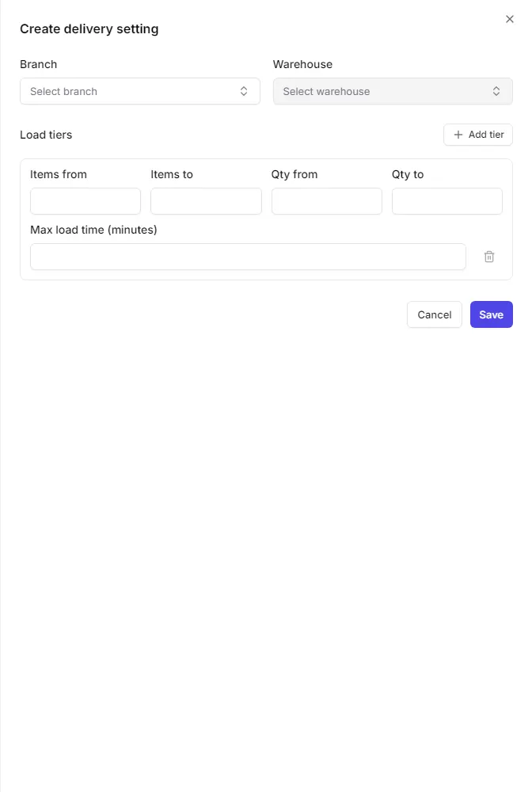Cancel creating the delivery setting
This screenshot has width=532, height=792.
point(435,314)
